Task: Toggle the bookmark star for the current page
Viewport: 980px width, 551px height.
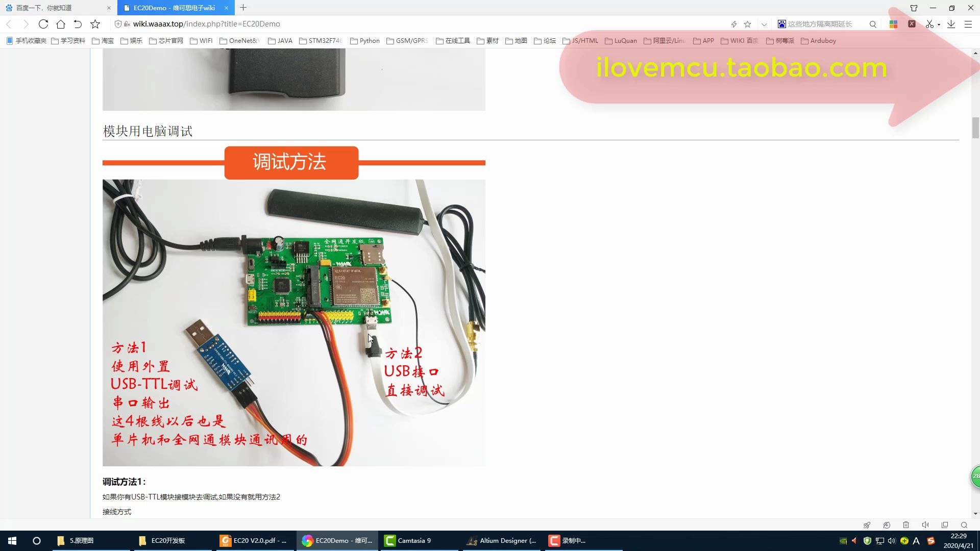Action: point(747,23)
